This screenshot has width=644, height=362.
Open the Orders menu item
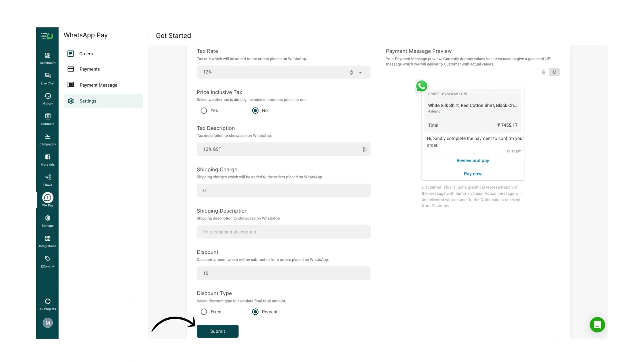86,53
